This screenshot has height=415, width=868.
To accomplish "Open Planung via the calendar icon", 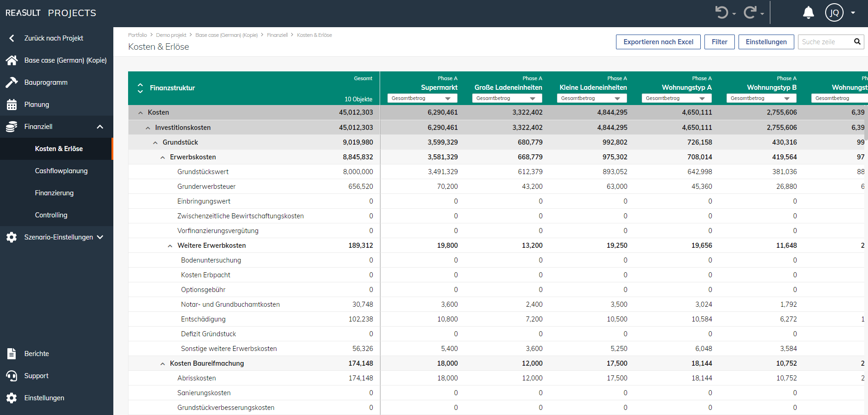I will [x=12, y=104].
